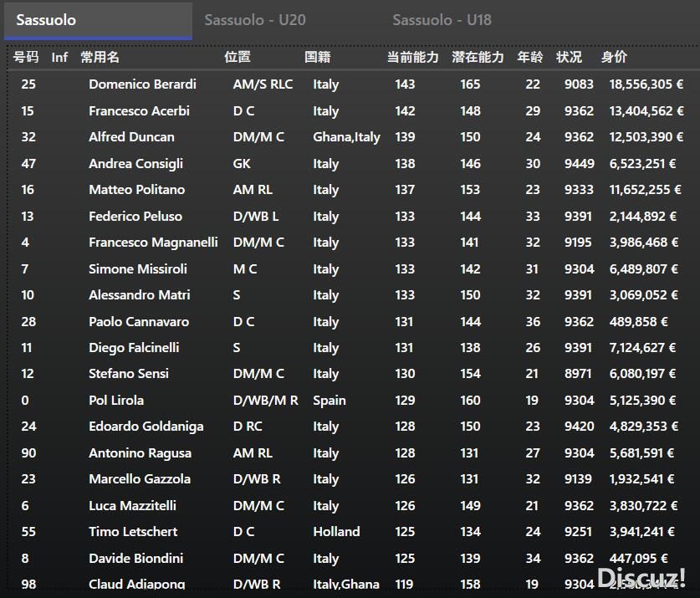The width and height of the screenshot is (700, 598).
Task: Select player Edoardo Goldaniga
Action: [146, 427]
